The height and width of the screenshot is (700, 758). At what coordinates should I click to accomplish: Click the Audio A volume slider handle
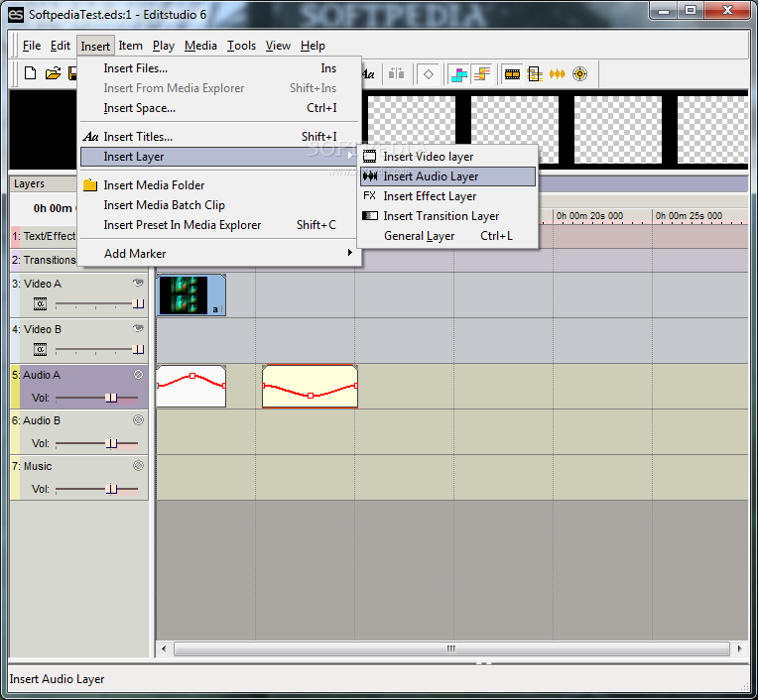pos(112,398)
